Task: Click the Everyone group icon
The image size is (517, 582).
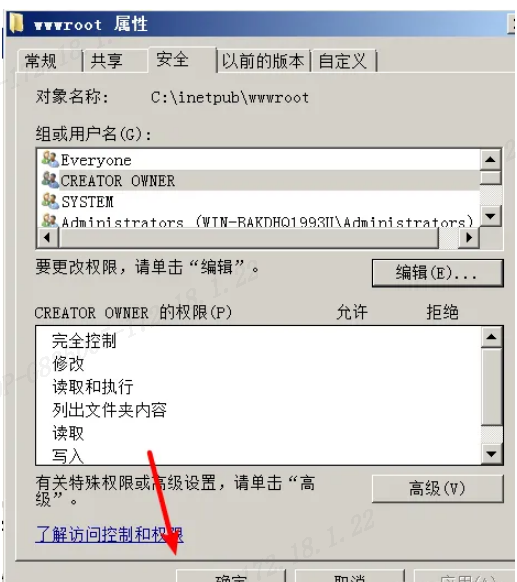Action: pos(50,159)
